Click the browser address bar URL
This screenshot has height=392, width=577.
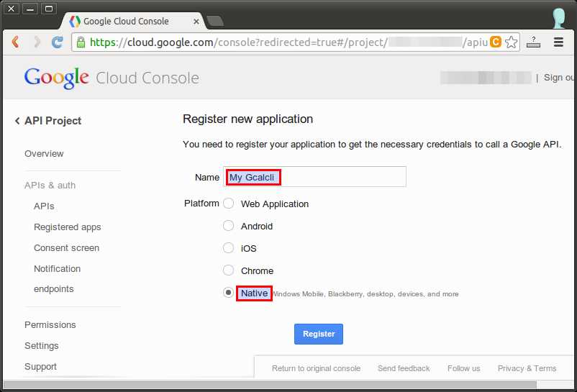pos(289,42)
